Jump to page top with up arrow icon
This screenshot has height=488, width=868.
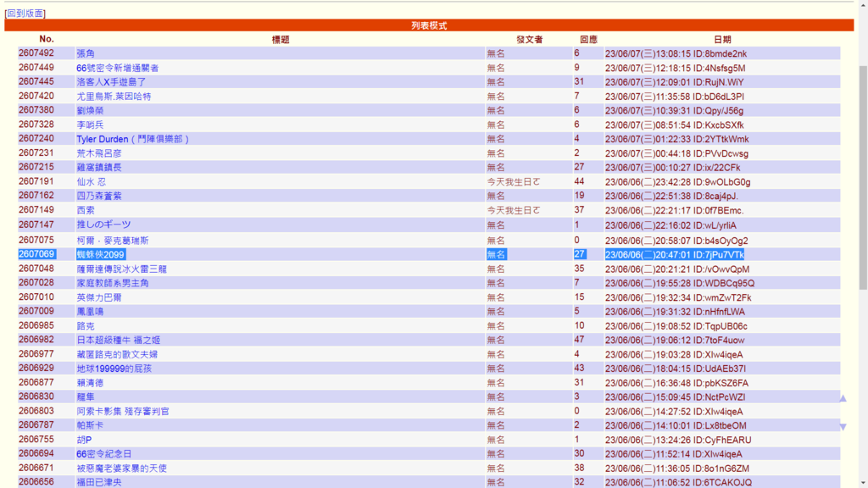pos(843,398)
